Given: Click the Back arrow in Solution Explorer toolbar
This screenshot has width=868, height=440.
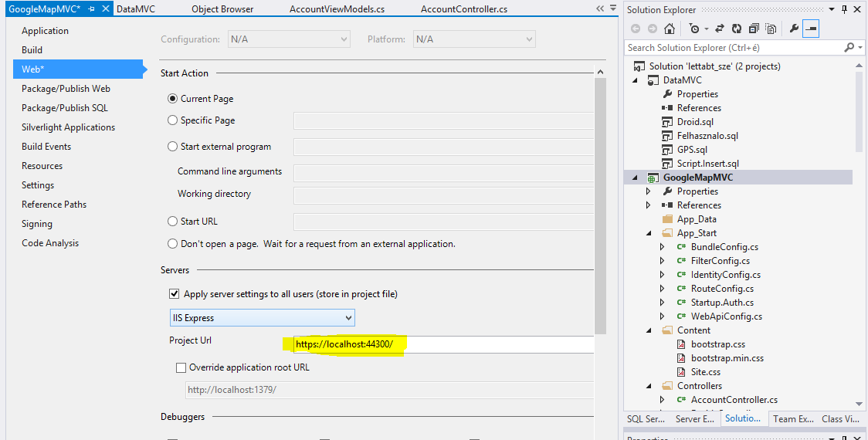Looking at the screenshot, I should click(636, 29).
